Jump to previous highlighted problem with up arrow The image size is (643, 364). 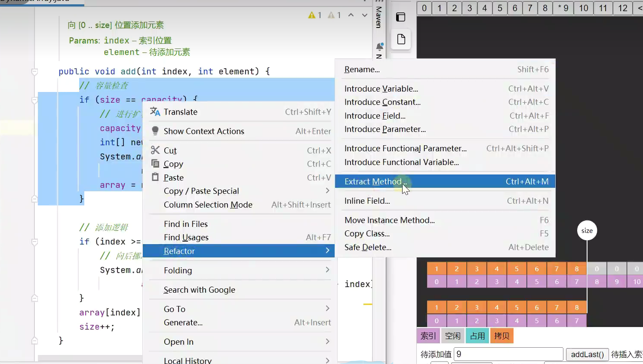click(351, 15)
